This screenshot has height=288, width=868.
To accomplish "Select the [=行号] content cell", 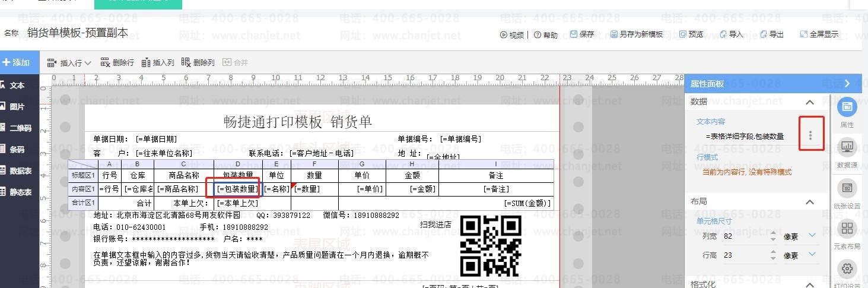I will pos(109,189).
